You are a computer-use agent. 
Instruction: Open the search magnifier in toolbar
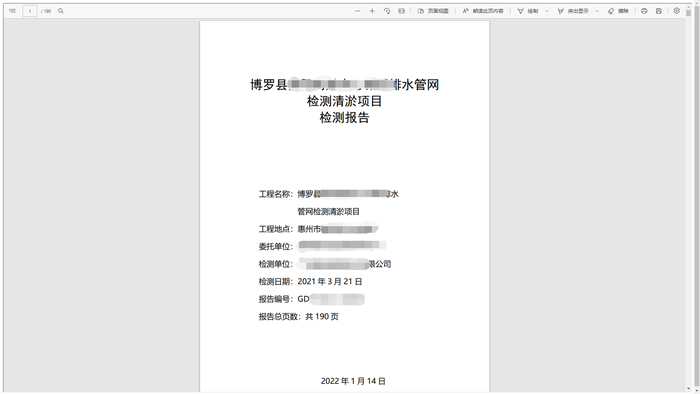[61, 11]
